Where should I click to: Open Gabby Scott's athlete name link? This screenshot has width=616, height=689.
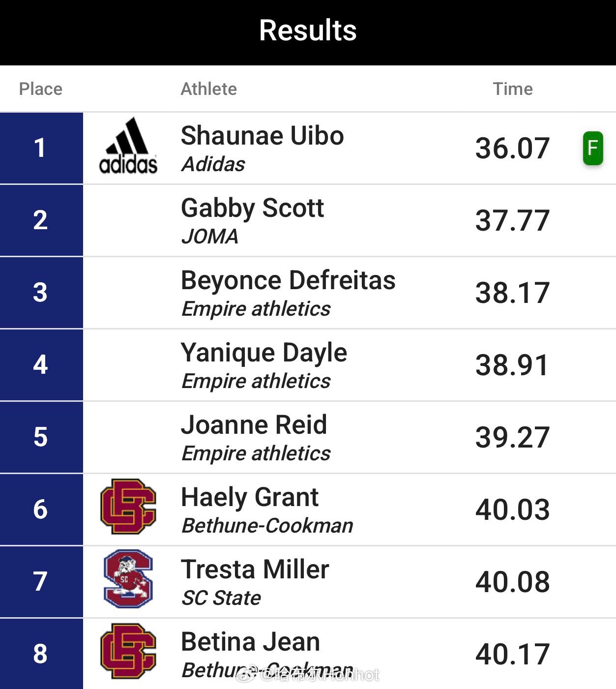tap(252, 208)
